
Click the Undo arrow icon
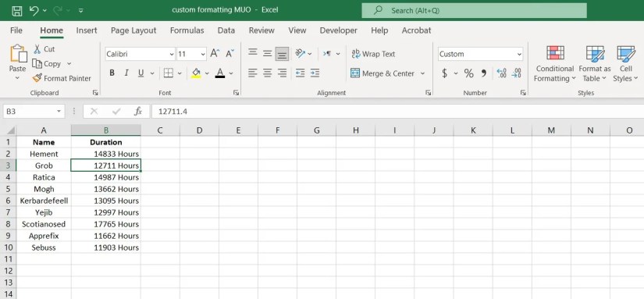tap(34, 10)
